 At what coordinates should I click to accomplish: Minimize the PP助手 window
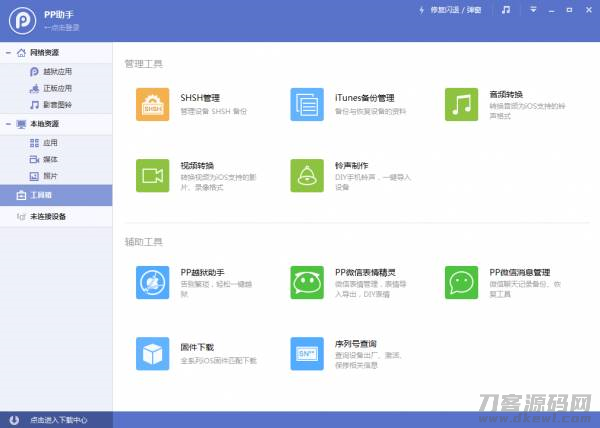point(551,10)
